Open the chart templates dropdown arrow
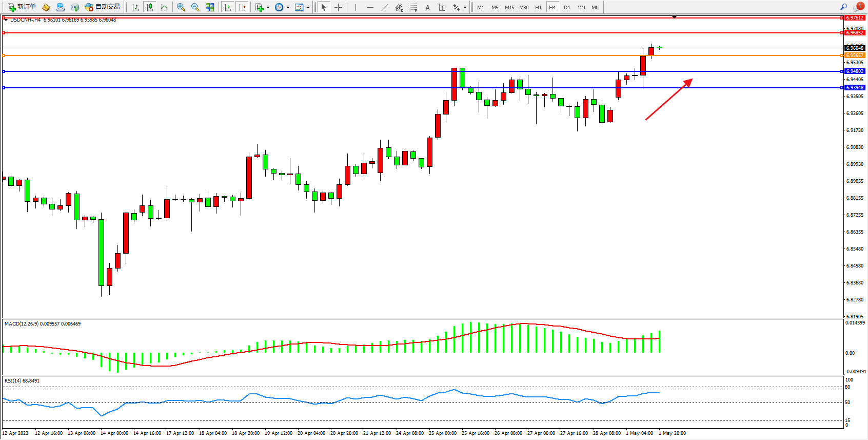The image size is (868, 440). (308, 7)
